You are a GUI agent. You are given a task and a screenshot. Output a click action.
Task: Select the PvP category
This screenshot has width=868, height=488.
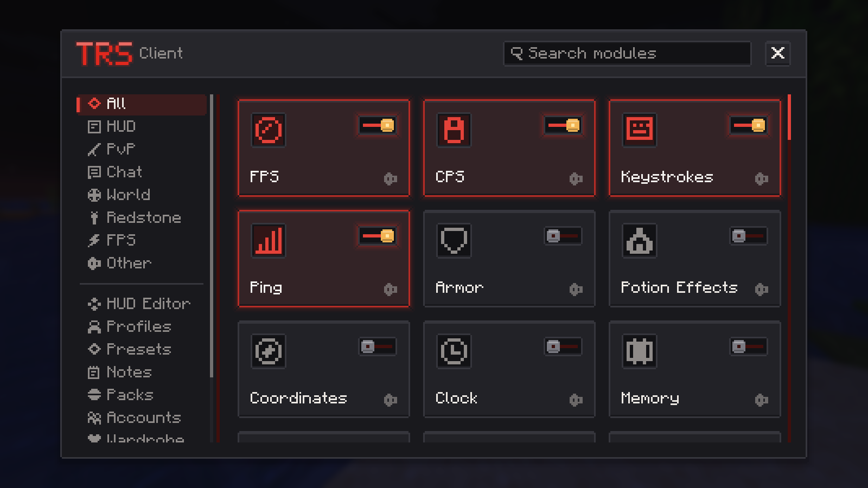pyautogui.click(x=142, y=149)
